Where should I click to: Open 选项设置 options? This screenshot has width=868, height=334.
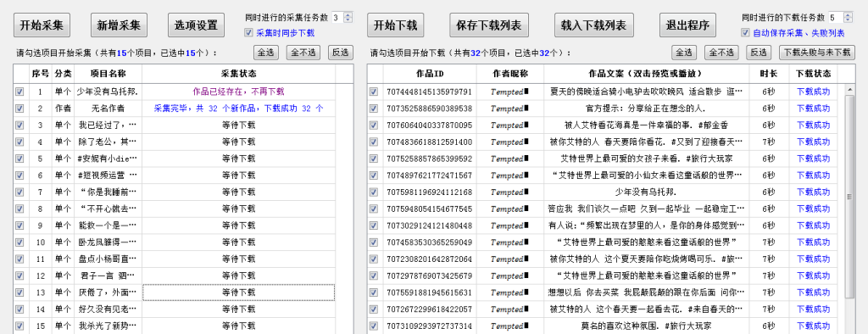[x=196, y=25]
